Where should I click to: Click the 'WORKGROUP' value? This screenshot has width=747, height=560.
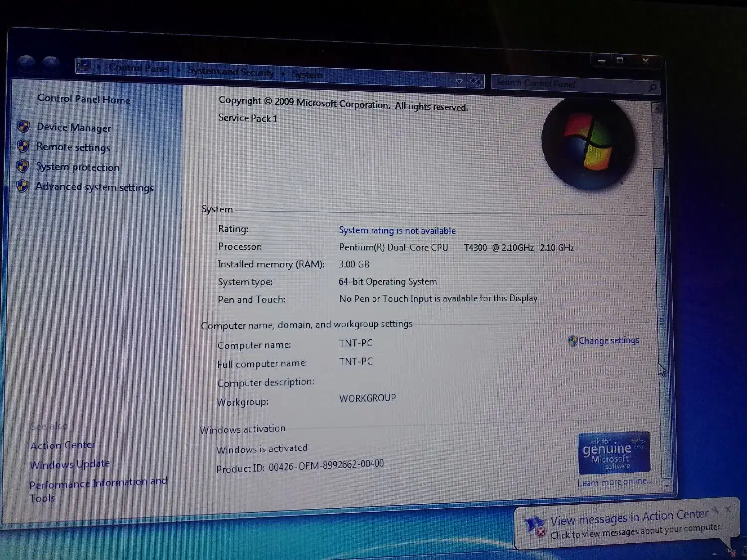[368, 398]
